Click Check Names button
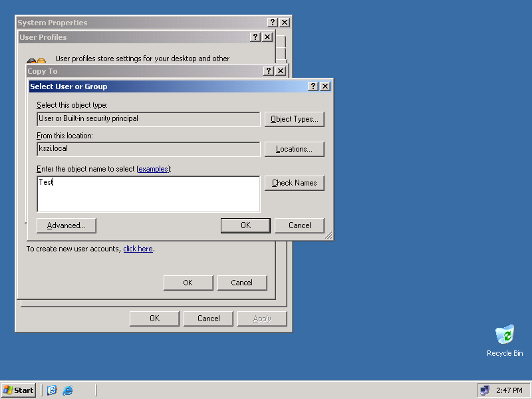Viewport: 532px width, 399px height. [x=295, y=183]
